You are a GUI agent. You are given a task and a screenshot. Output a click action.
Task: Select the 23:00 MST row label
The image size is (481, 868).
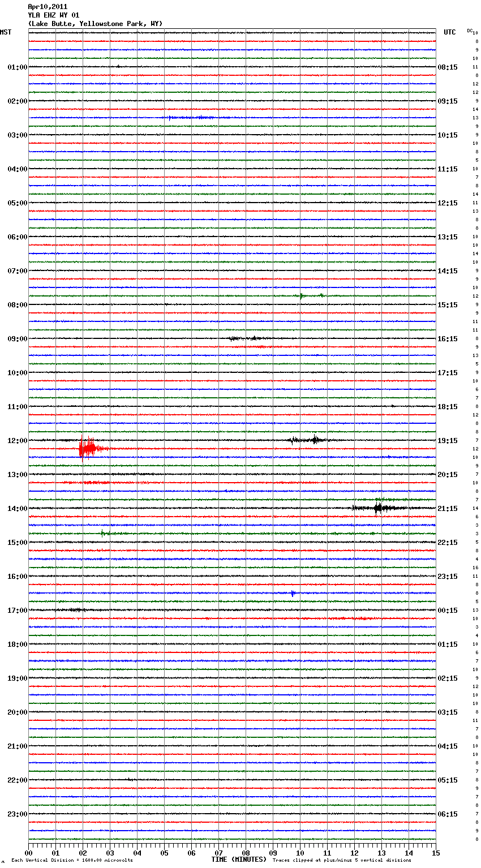(18, 814)
